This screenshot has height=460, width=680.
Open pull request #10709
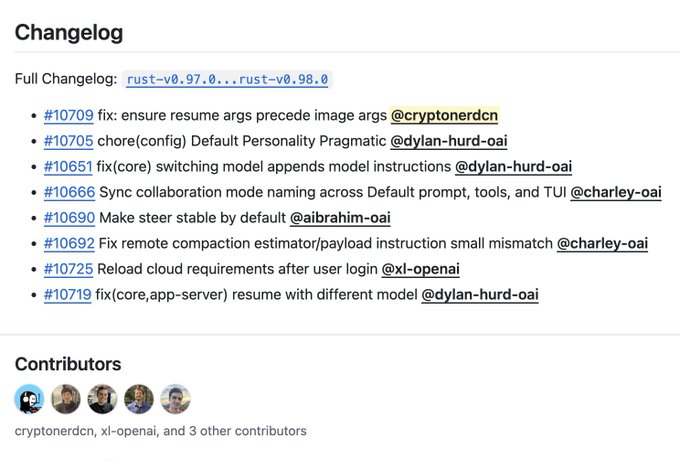point(69,115)
